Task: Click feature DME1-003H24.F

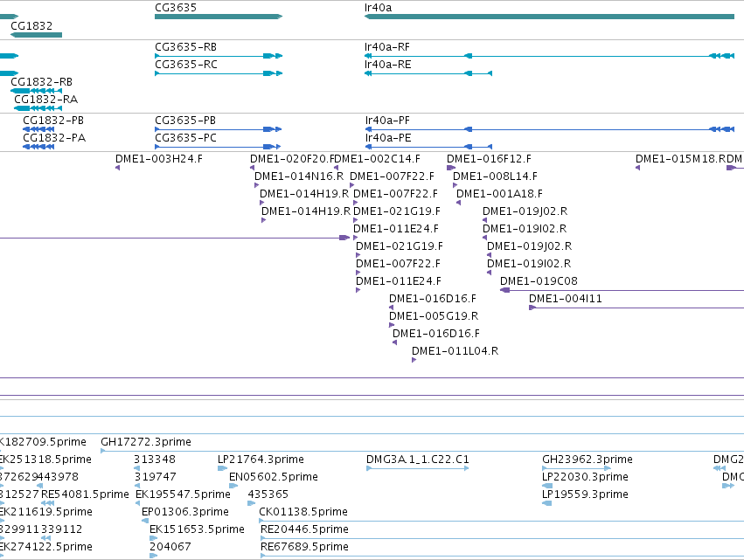Action: (159, 159)
